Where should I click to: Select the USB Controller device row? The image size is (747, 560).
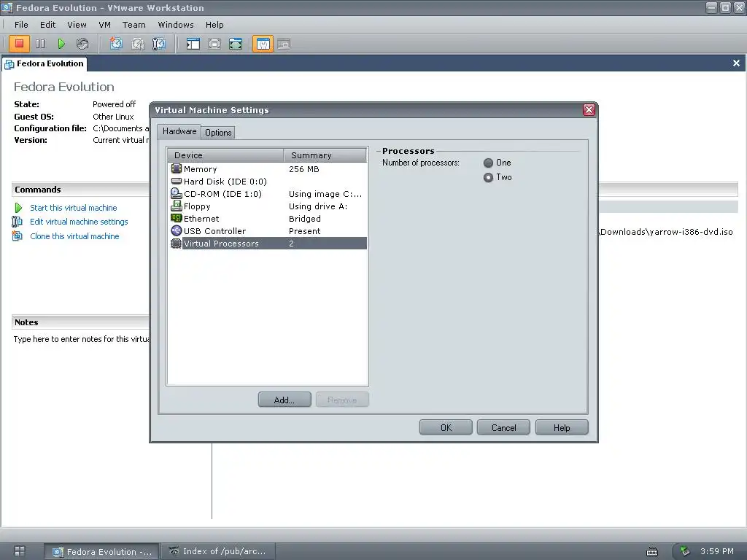(268, 231)
